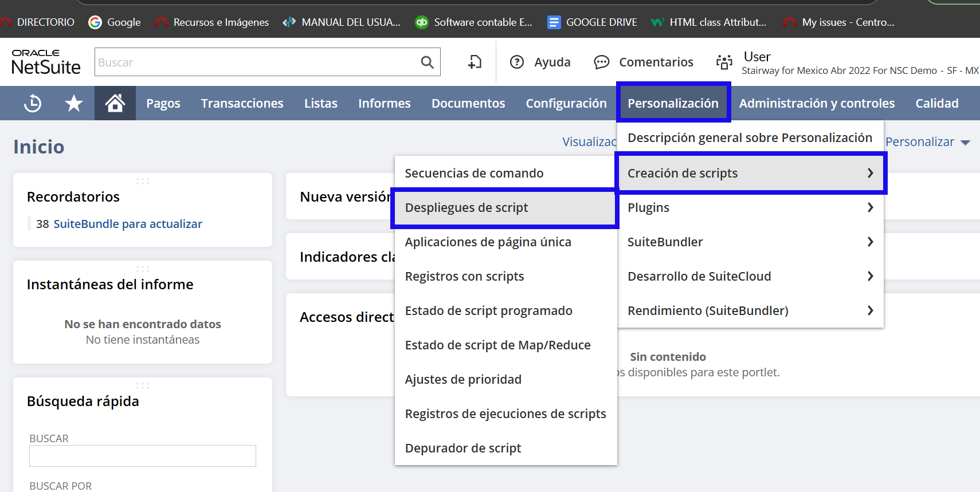Click the search magnifying glass icon

pyautogui.click(x=427, y=62)
